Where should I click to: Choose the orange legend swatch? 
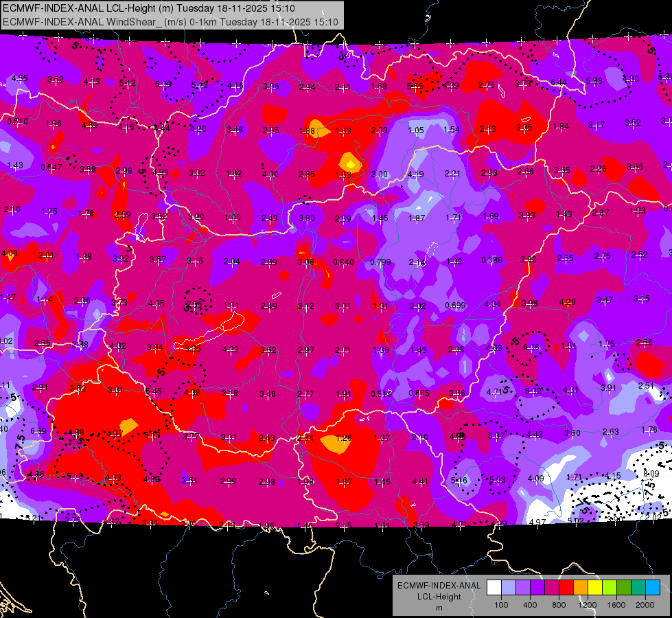pos(581,588)
